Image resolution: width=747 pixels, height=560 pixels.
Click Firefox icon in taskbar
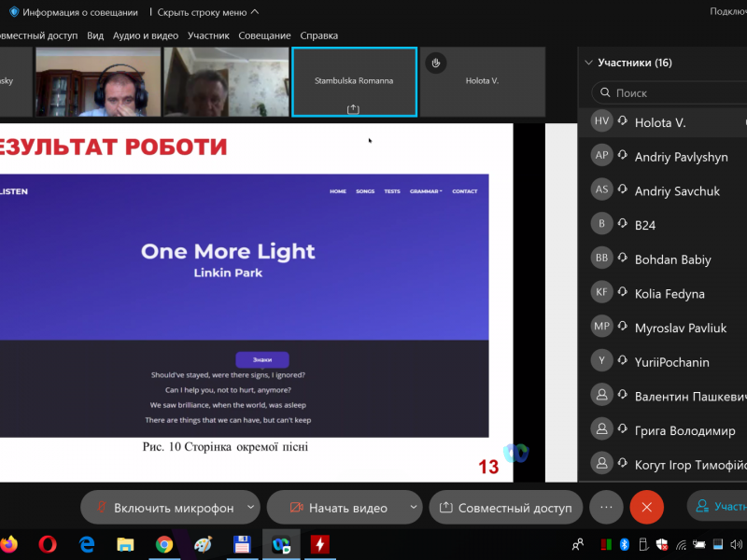8,544
